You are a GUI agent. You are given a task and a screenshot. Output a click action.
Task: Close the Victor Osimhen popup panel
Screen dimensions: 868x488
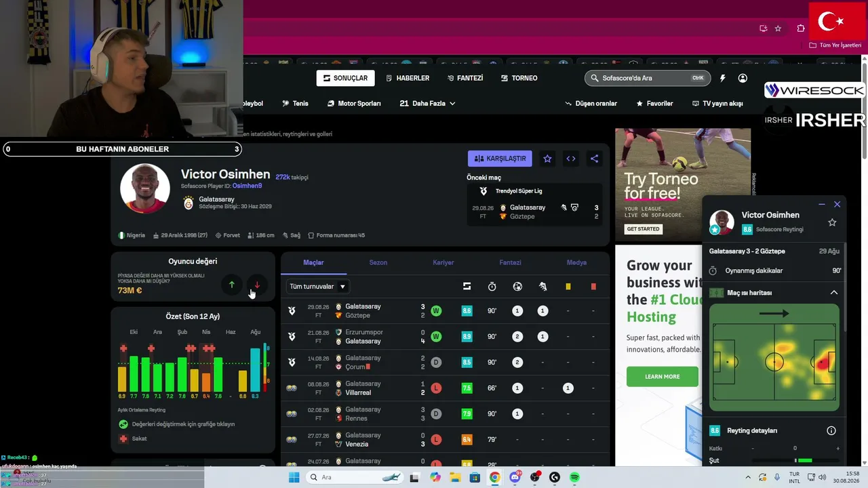point(837,204)
